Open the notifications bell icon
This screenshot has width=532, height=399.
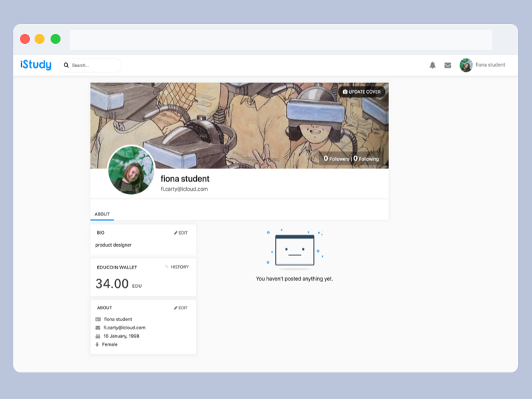tap(432, 65)
